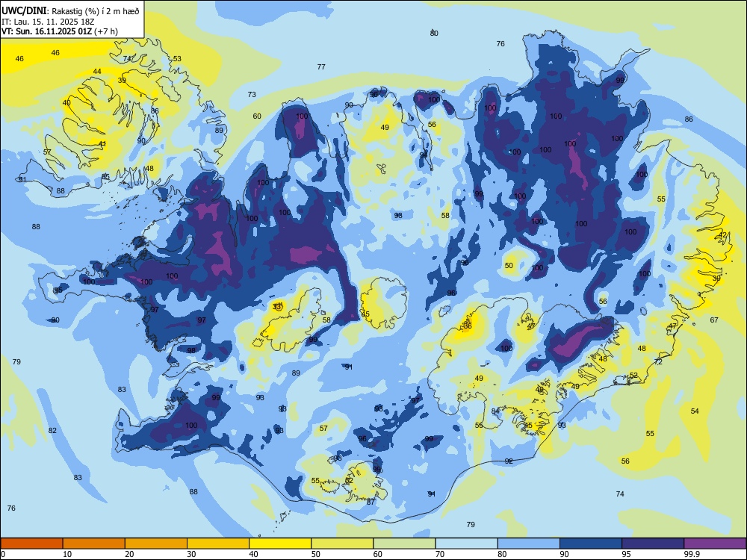The image size is (747, 560).
Task: Click the map value '92' on the south coast
Action: coord(509,461)
